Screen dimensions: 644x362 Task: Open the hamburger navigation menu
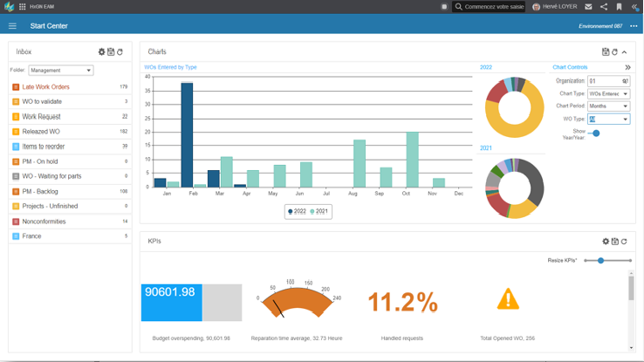coord(12,26)
